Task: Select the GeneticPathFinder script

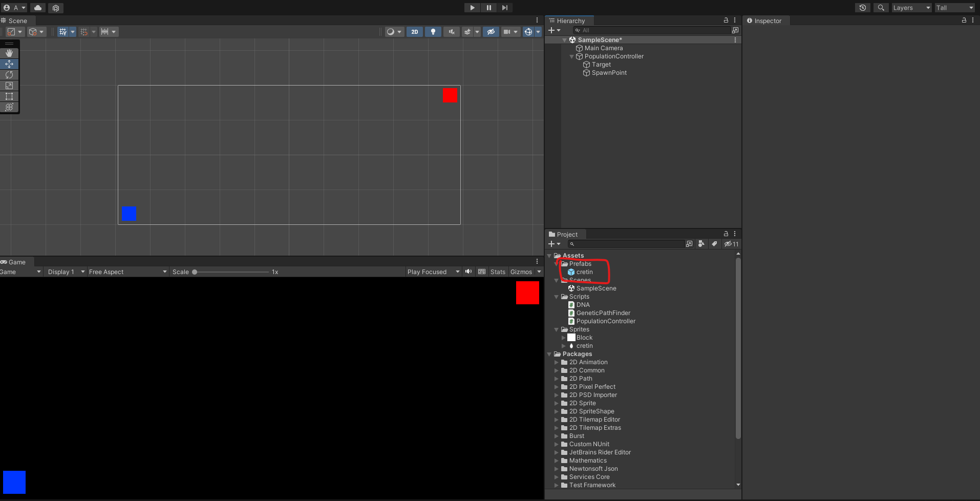Action: 603,313
